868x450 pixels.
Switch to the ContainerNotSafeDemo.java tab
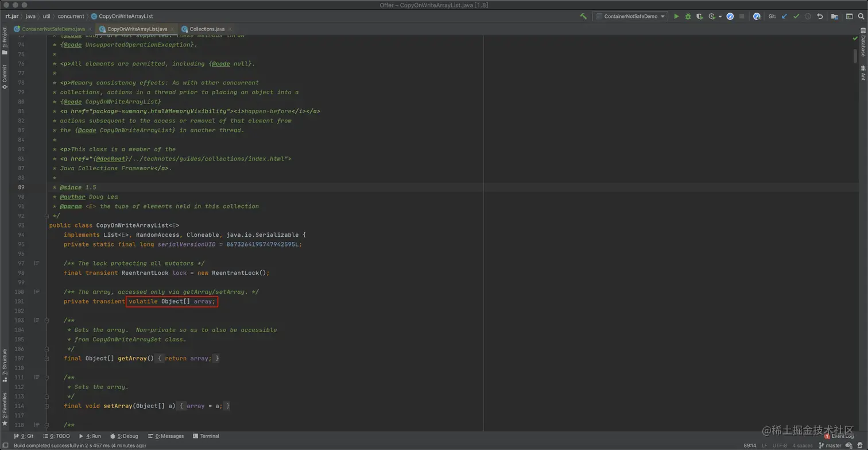tap(53, 29)
